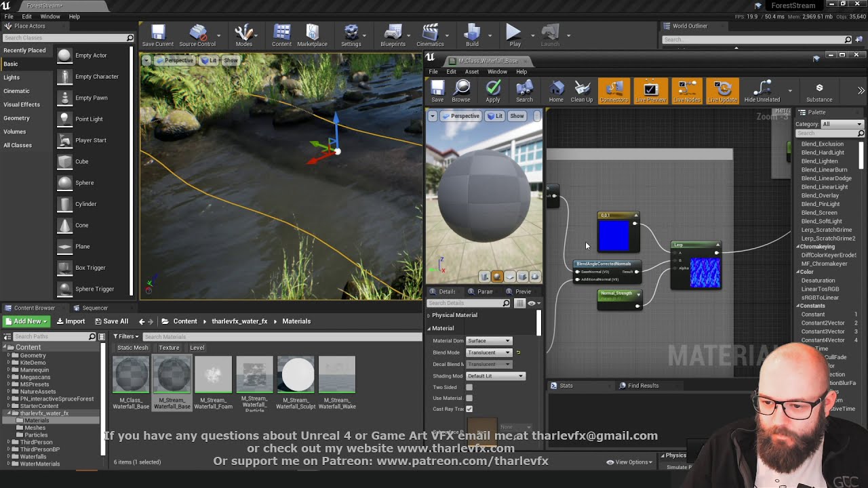This screenshot has height=488, width=868.
Task: Toggle the Live Preview icon
Action: [x=650, y=91]
